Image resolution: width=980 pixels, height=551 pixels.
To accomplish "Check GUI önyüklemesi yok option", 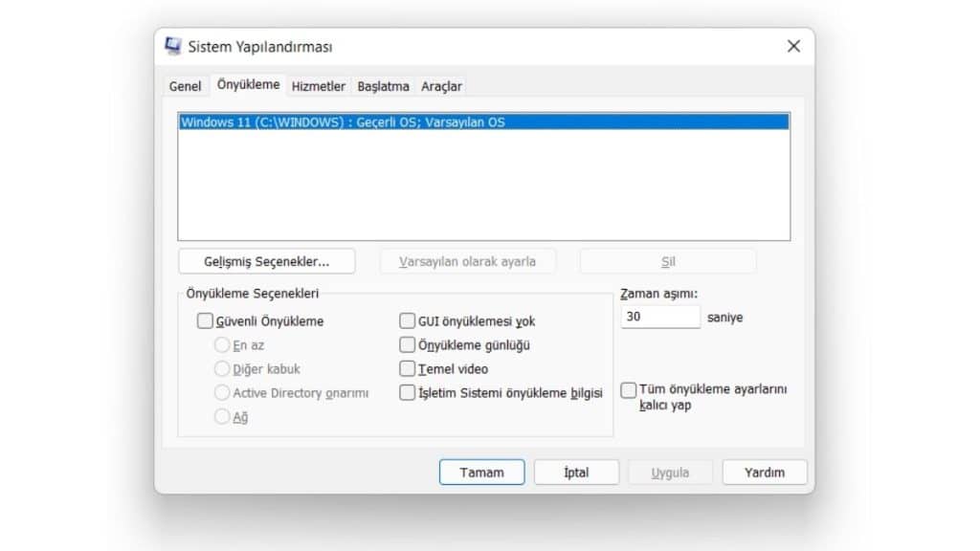I will [x=407, y=320].
